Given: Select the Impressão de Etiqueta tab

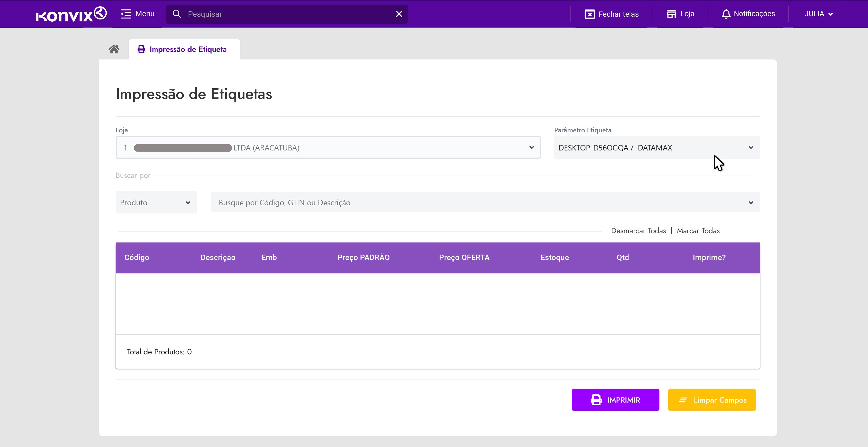Looking at the screenshot, I should [x=188, y=49].
